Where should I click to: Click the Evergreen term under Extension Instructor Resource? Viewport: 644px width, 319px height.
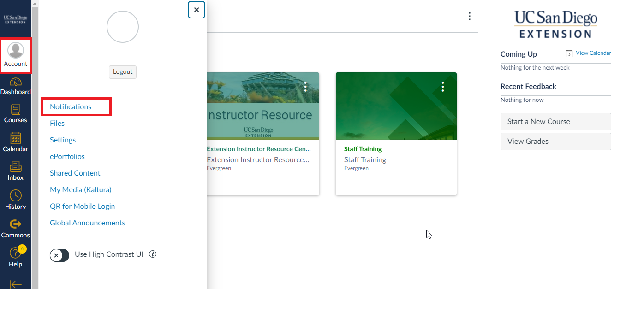[x=219, y=168]
